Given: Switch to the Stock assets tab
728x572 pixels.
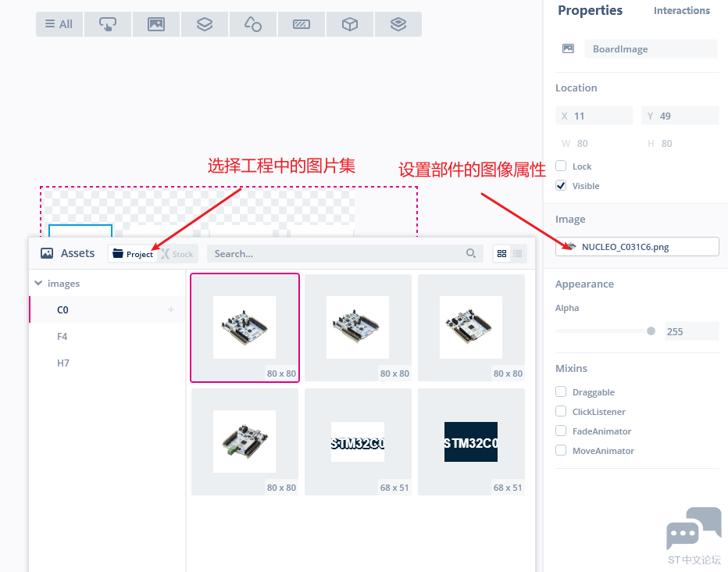Looking at the screenshot, I should [177, 253].
